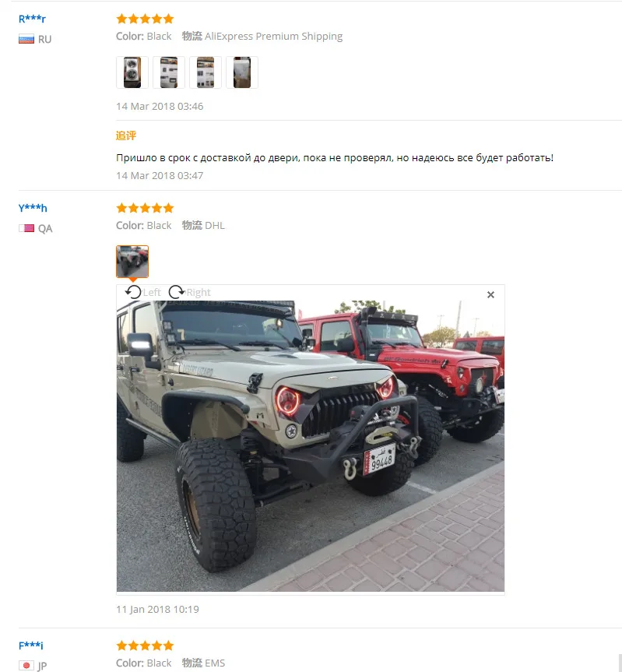Click the Russian review comment text
622x672 pixels.
coord(335,158)
